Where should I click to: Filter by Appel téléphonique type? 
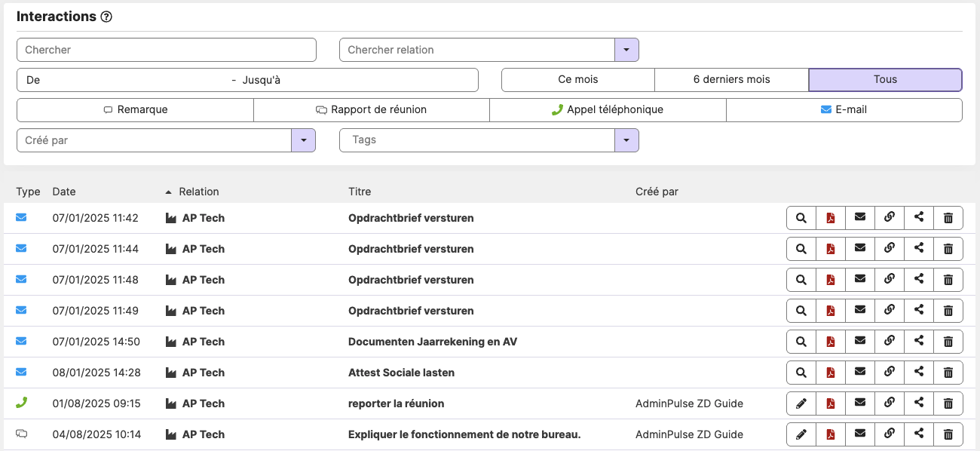tap(608, 110)
